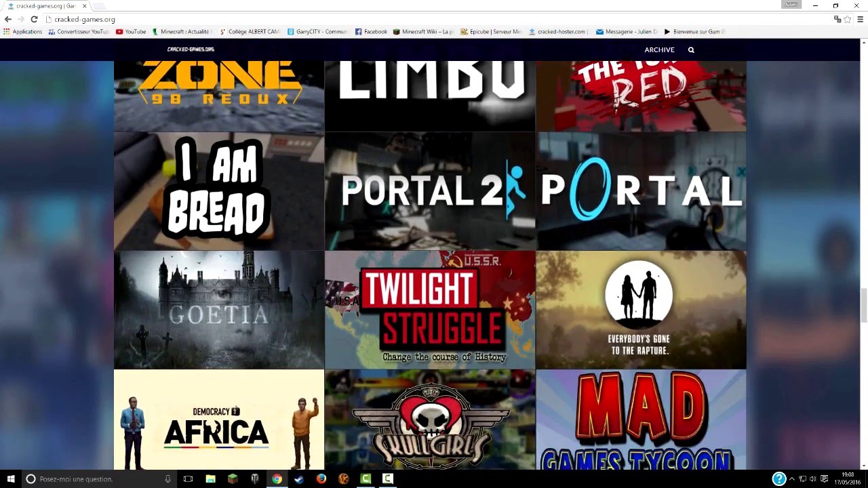Open the cracked-hoster.com bookmark
The image size is (868, 488).
(558, 31)
